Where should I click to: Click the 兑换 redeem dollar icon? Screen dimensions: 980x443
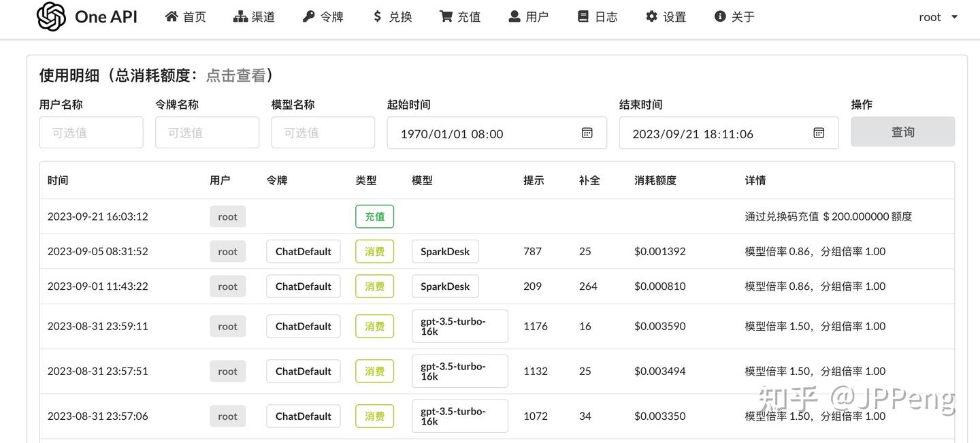[378, 16]
